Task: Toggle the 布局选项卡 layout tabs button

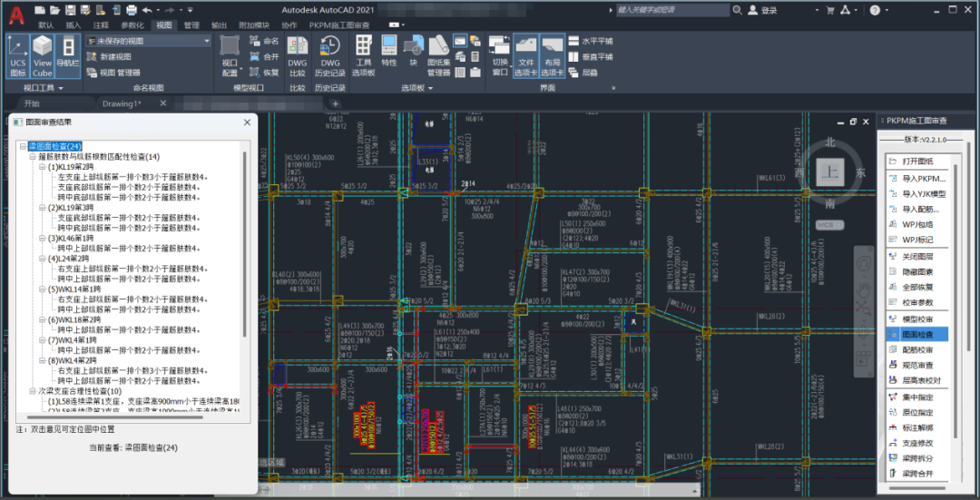Action: pyautogui.click(x=552, y=55)
